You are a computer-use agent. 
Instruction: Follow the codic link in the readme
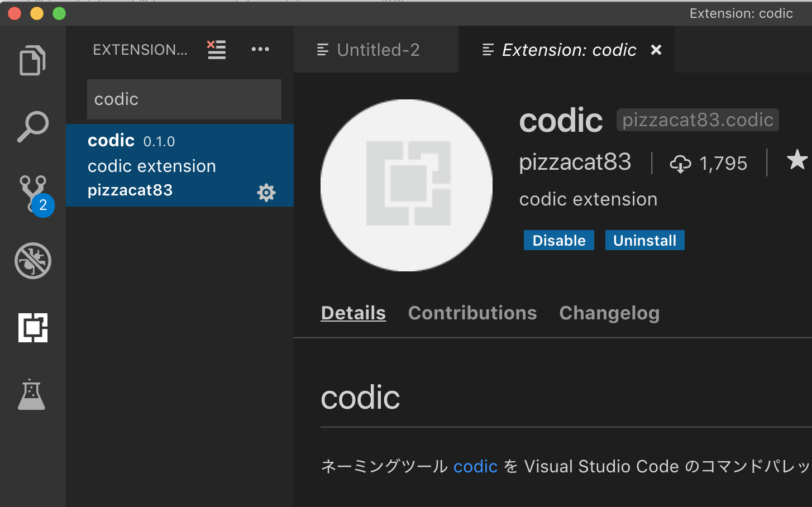pyautogui.click(x=475, y=466)
